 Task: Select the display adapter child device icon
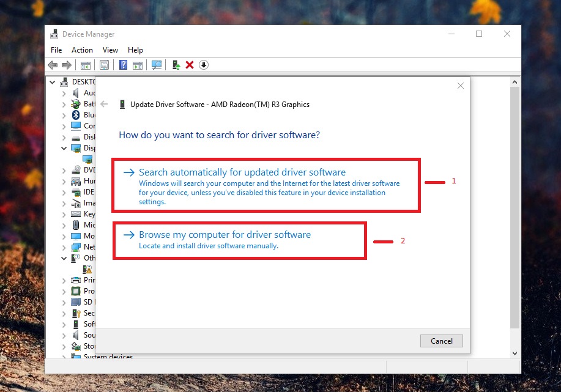87,159
